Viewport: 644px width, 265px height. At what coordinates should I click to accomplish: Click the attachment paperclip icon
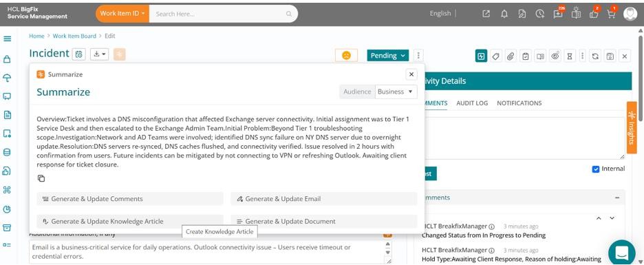(x=510, y=56)
